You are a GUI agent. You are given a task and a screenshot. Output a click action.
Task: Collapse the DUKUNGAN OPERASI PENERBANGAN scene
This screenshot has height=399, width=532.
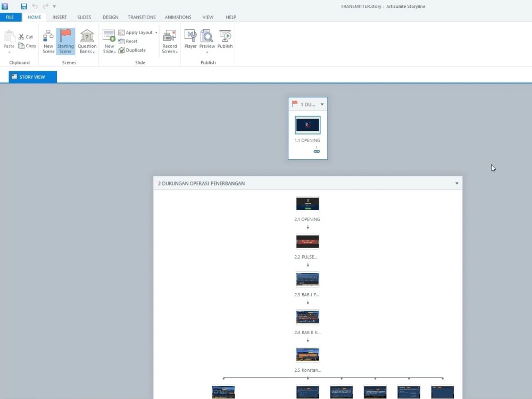tap(456, 183)
